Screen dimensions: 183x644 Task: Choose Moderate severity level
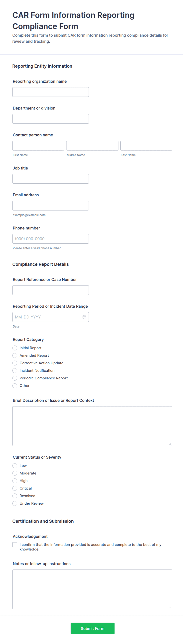click(x=15, y=473)
